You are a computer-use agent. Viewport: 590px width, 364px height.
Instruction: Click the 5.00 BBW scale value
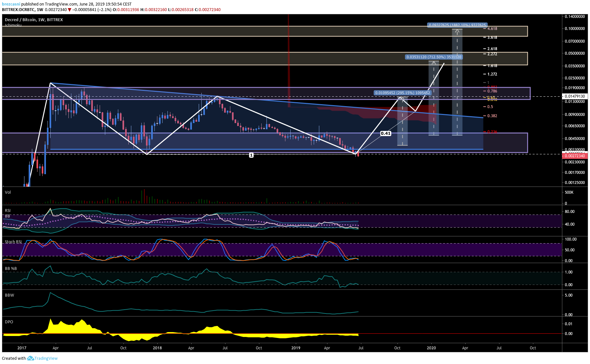click(569, 295)
